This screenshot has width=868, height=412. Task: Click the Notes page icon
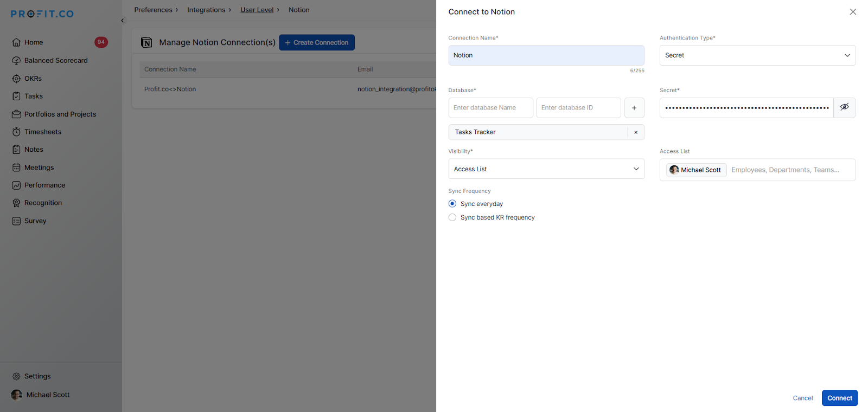pyautogui.click(x=16, y=150)
